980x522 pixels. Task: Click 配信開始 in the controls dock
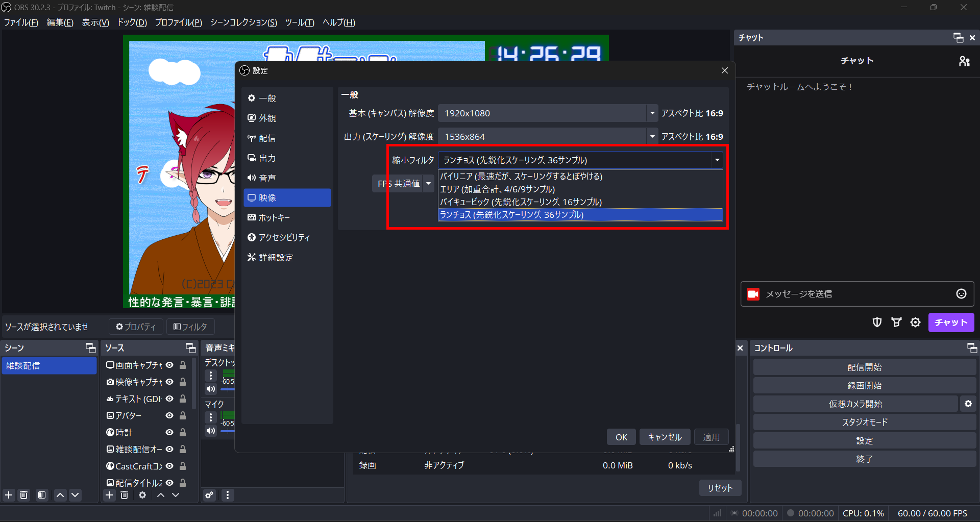(x=865, y=367)
